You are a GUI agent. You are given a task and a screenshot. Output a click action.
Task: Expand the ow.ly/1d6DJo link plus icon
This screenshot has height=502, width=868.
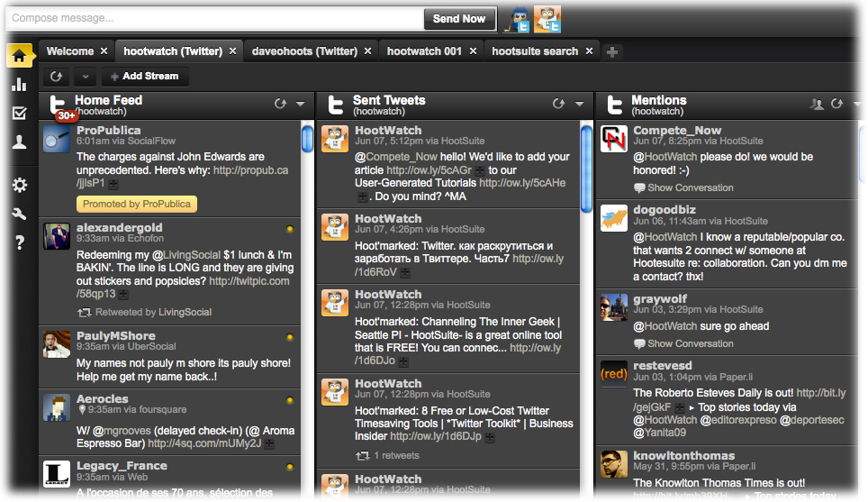(x=403, y=361)
